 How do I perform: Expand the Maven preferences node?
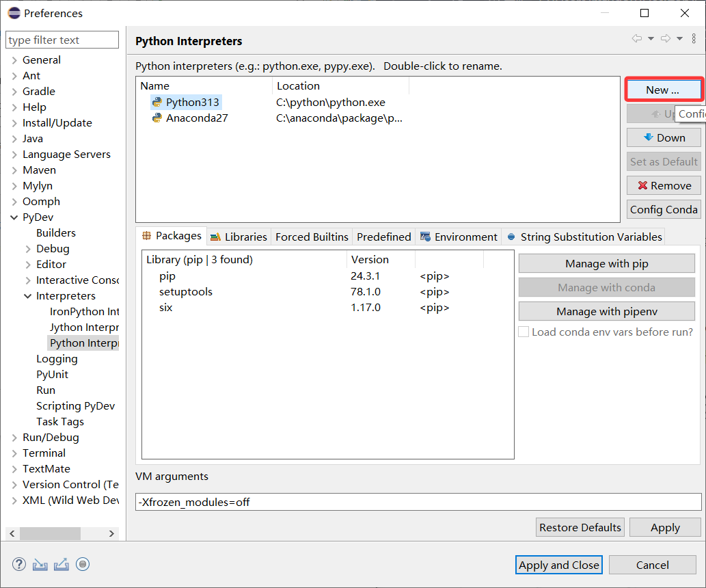[x=14, y=170]
